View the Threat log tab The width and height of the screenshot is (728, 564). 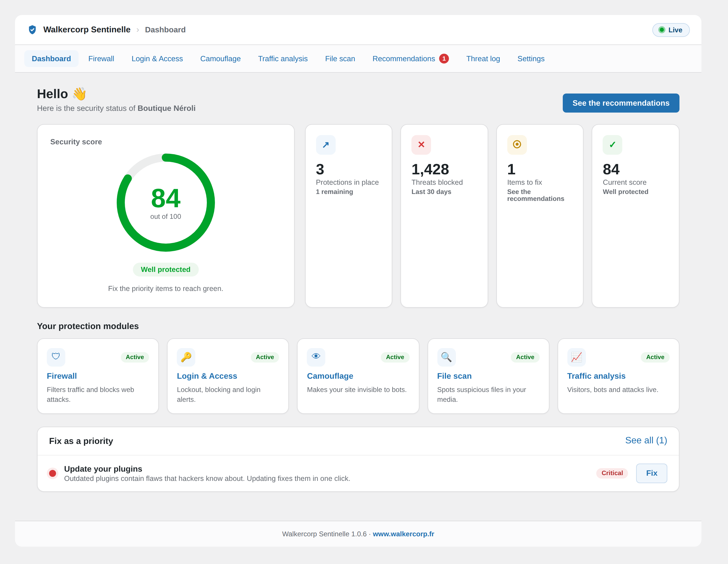(x=483, y=59)
